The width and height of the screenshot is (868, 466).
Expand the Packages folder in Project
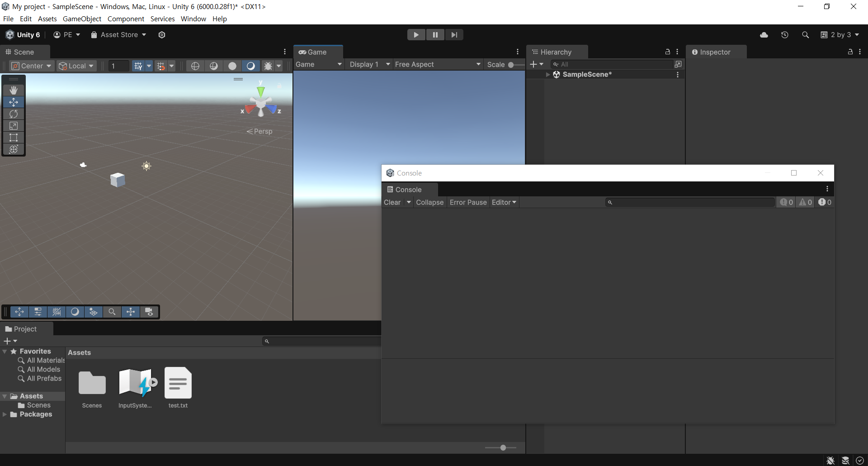tap(5, 414)
